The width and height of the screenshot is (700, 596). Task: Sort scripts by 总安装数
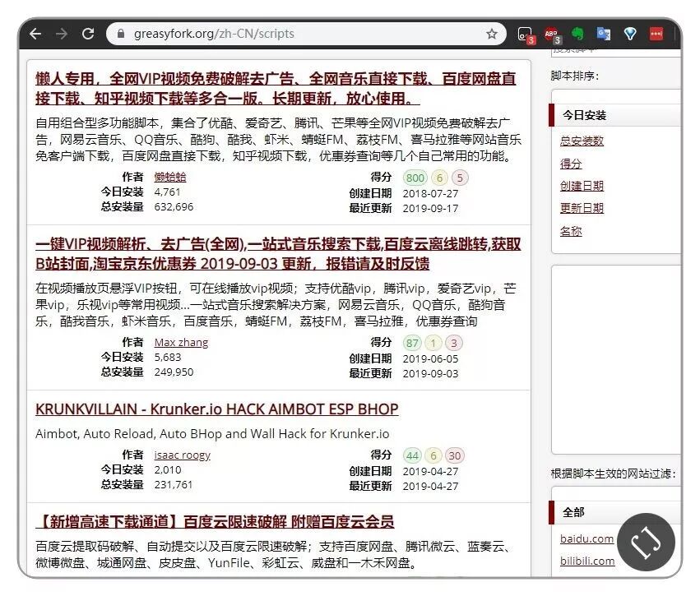582,141
